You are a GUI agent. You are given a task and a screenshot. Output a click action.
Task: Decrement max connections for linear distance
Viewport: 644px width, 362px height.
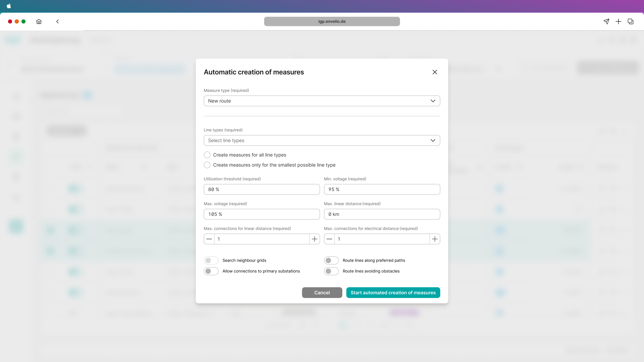click(209, 239)
